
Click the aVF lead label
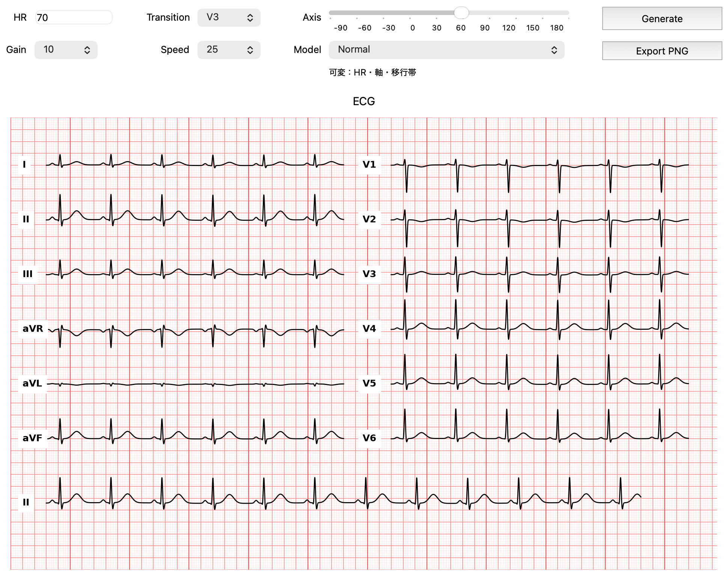click(x=32, y=438)
